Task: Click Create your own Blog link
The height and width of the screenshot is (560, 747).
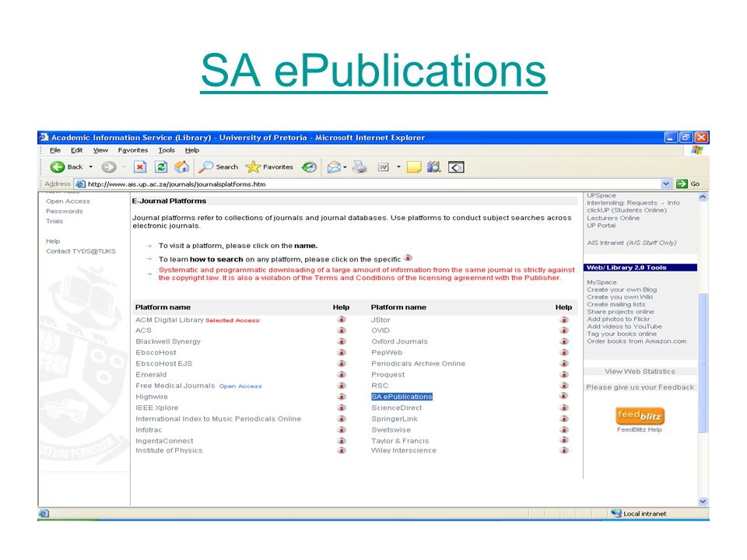Action: [x=622, y=289]
